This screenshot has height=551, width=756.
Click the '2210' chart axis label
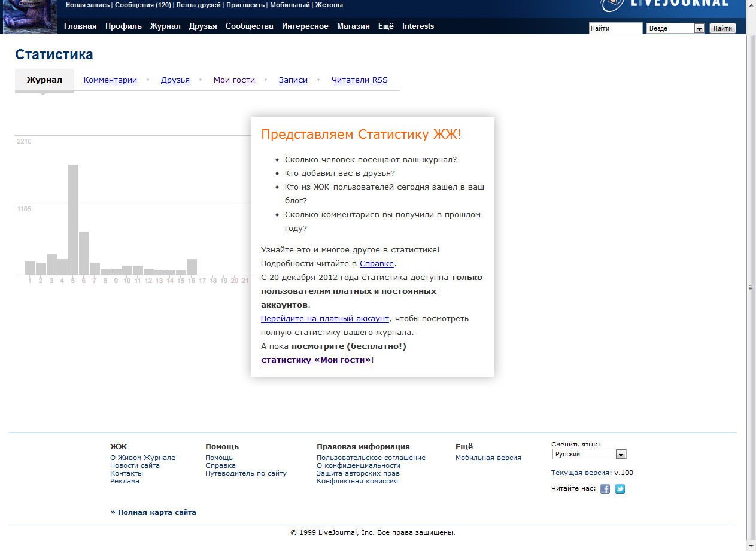(24, 141)
